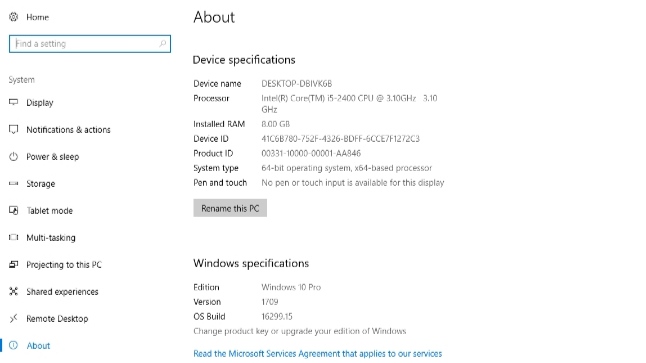The image size is (646, 363).
Task: Click the System category heading in sidebar
Action: [x=21, y=80]
